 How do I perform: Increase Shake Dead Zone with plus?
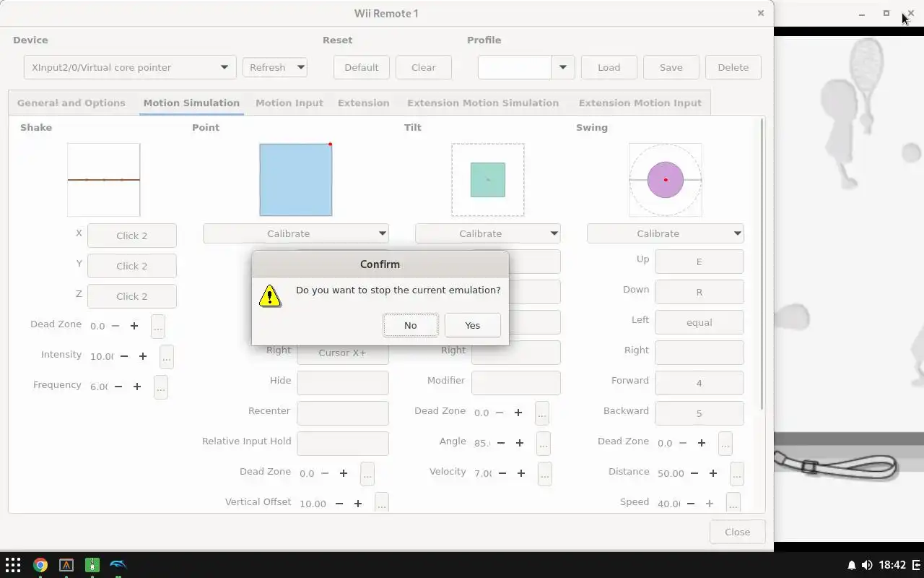(x=134, y=326)
